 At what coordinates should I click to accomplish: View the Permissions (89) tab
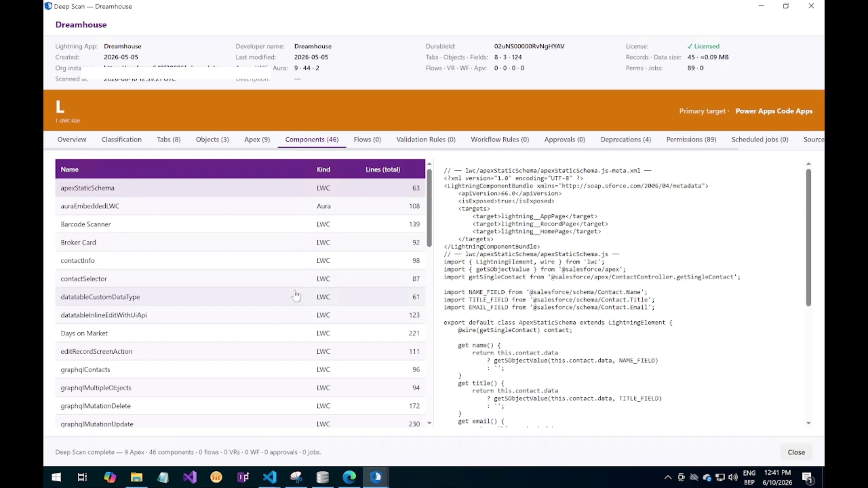point(691,139)
